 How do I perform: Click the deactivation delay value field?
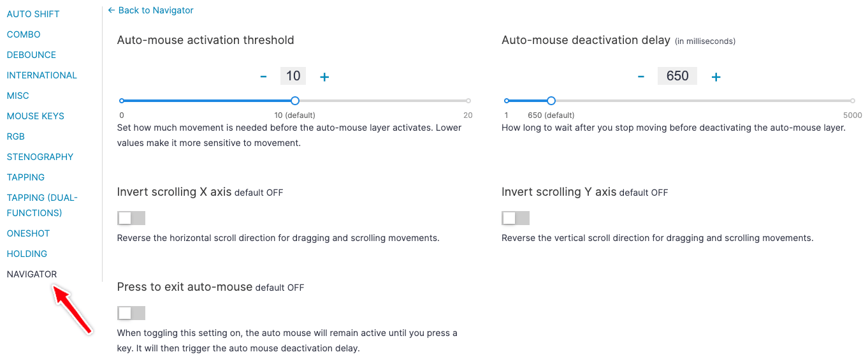pos(677,77)
